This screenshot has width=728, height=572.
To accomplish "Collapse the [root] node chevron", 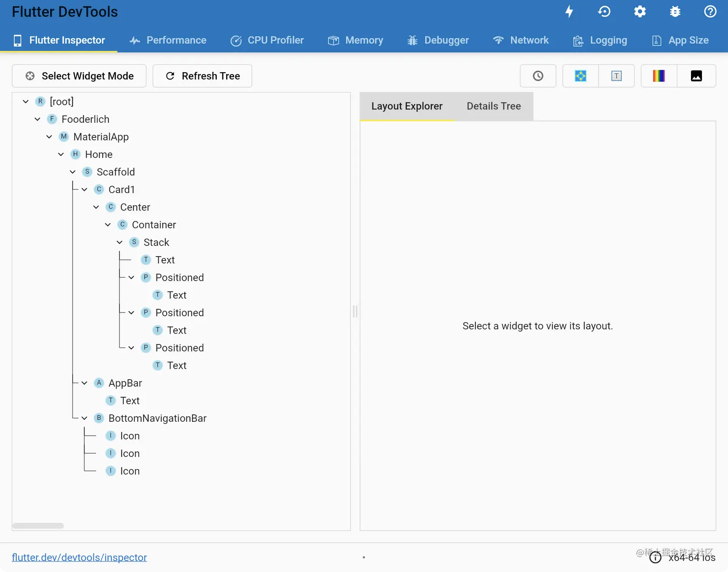I will pos(26,102).
